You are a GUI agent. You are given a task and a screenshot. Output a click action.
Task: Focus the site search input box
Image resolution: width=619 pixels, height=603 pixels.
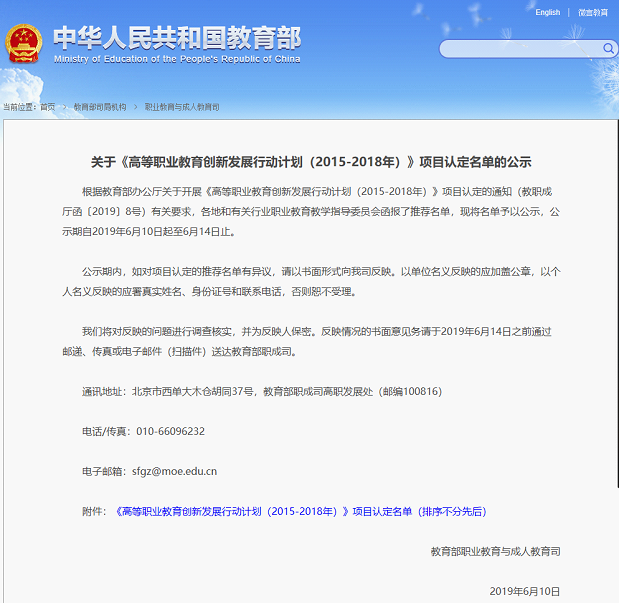tap(520, 48)
